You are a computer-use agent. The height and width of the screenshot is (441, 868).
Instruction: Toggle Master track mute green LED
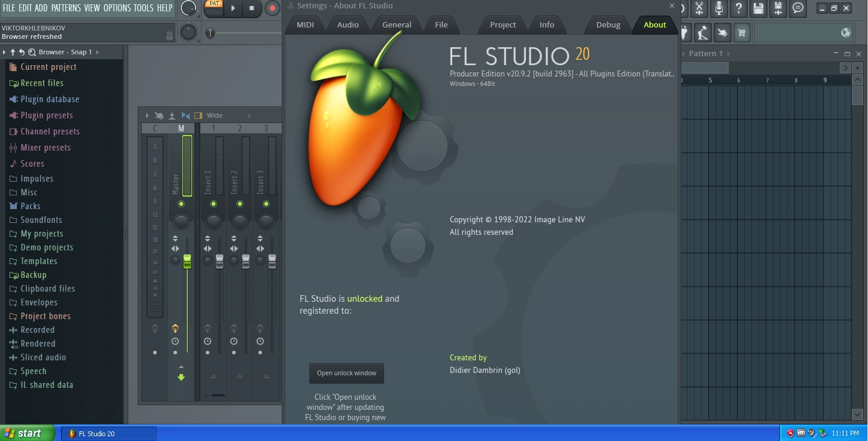pyautogui.click(x=181, y=204)
